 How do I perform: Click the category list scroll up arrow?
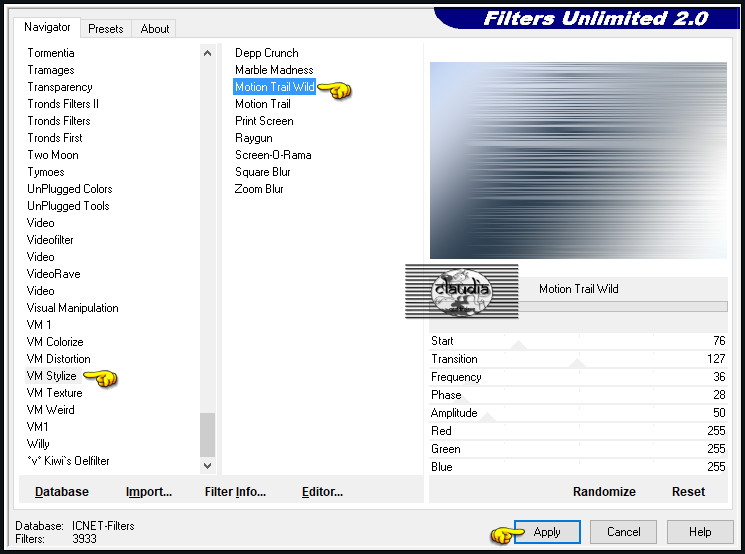pos(208,53)
